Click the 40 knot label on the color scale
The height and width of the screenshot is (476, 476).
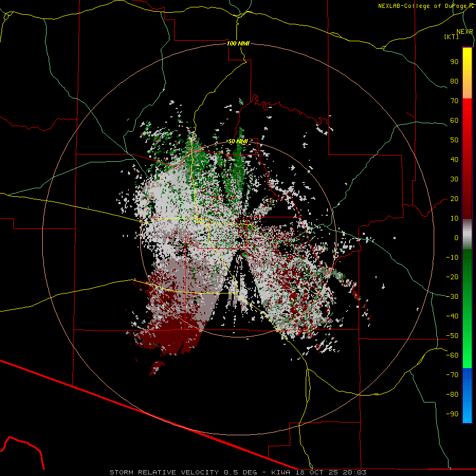[454, 159]
